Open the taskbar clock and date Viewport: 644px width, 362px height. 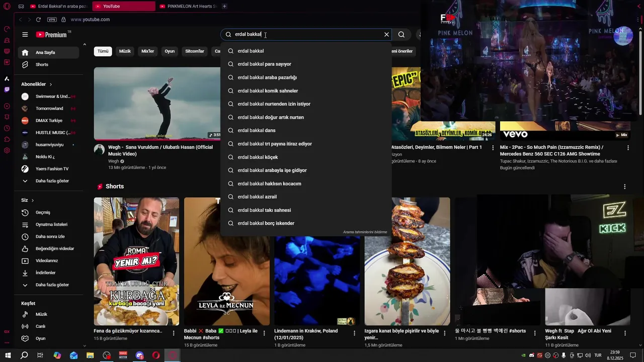tap(615, 355)
